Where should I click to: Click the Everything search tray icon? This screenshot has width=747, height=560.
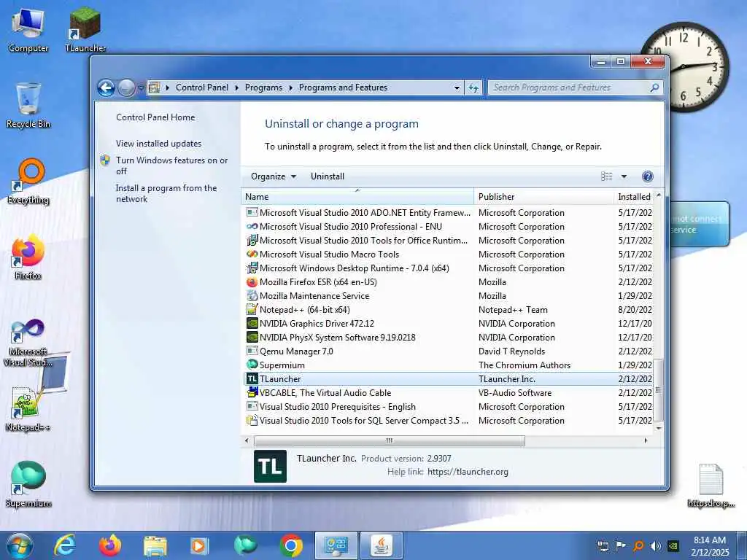click(638, 546)
